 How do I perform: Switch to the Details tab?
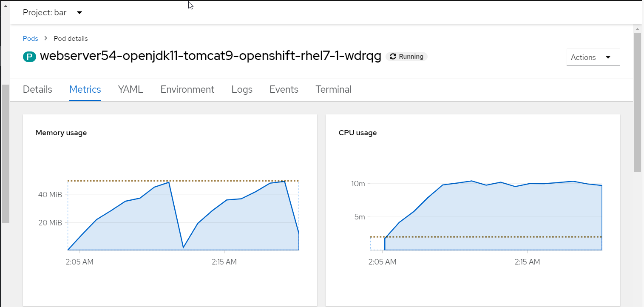(37, 89)
